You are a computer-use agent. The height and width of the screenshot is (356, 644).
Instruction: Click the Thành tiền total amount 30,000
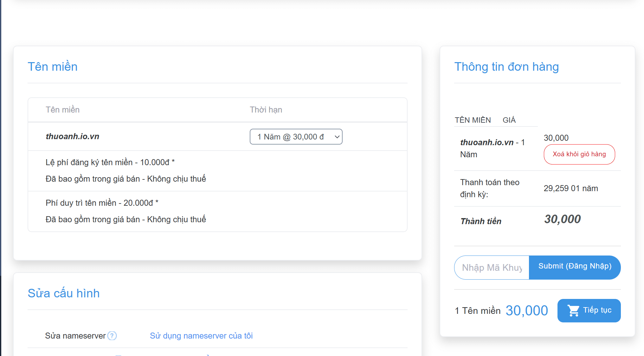click(x=562, y=219)
